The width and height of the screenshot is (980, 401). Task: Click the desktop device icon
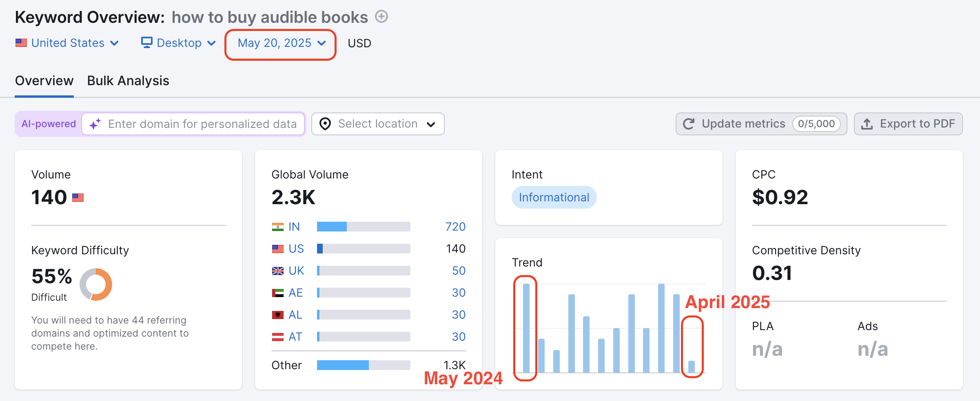coord(146,42)
